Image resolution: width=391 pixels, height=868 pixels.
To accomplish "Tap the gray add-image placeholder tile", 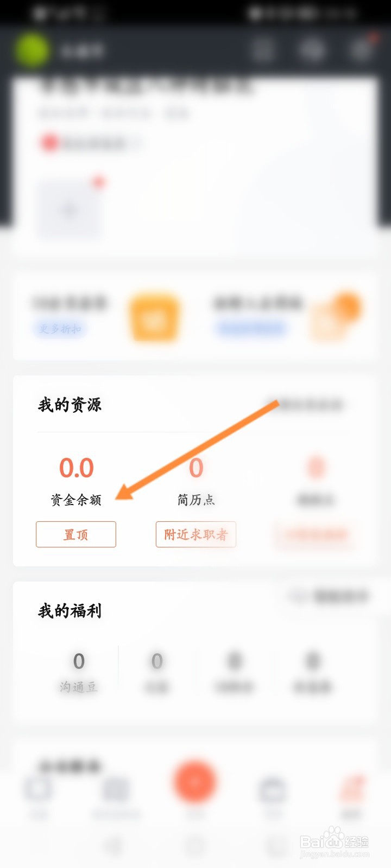I will click(x=69, y=210).
